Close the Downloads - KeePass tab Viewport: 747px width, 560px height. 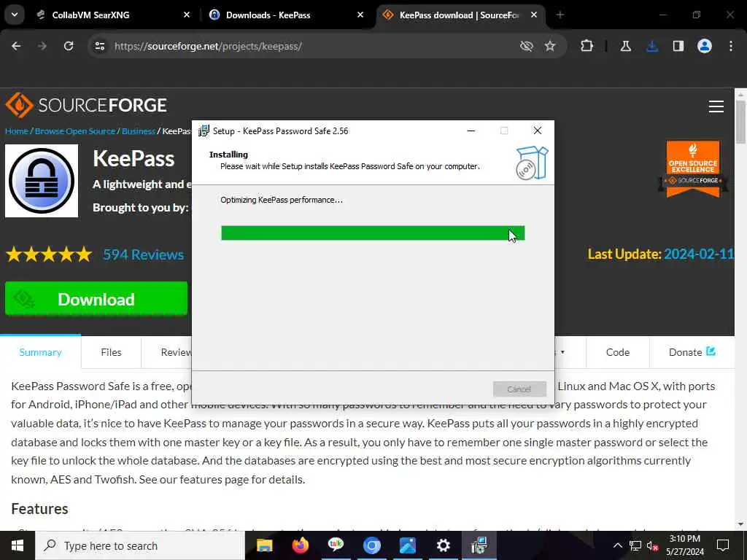click(360, 15)
